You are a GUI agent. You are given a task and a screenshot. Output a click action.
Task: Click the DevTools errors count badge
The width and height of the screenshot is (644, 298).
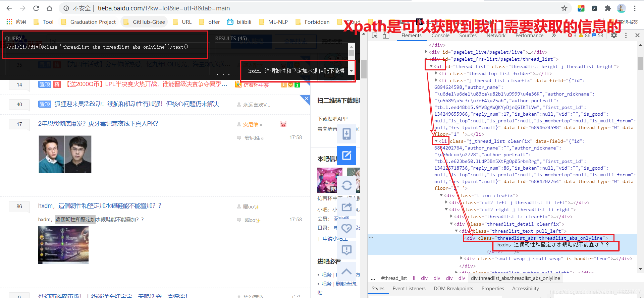pyautogui.click(x=572, y=35)
